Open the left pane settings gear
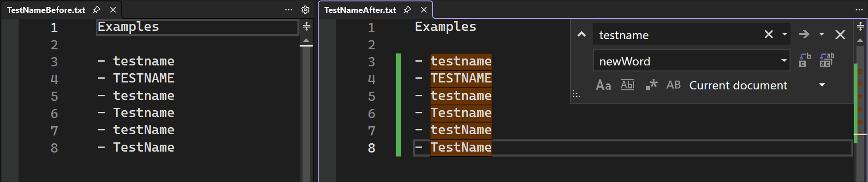Screen dimensions: 868x182 tap(305, 10)
